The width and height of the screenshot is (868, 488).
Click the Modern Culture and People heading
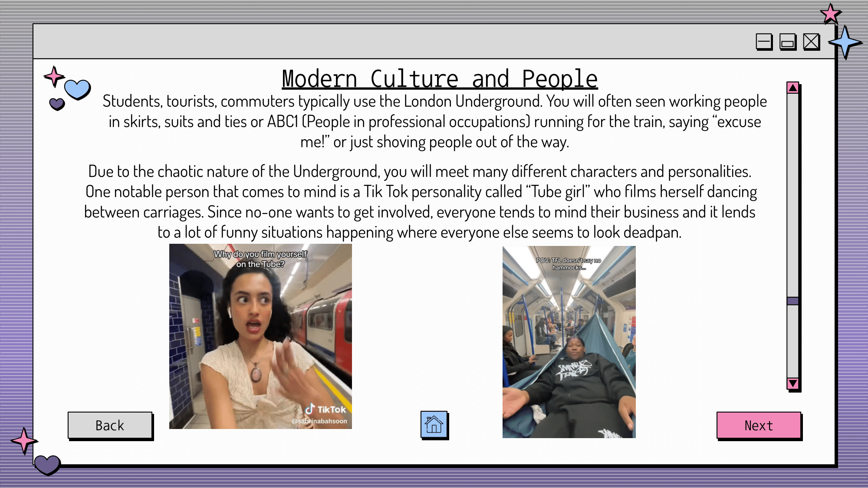tap(440, 79)
